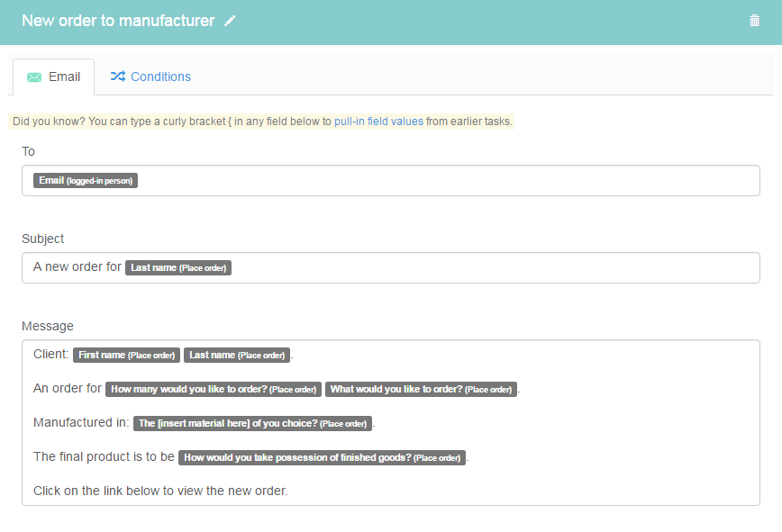This screenshot has height=532, width=782.
Task: Select the Email (logged-in person) tag
Action: click(x=86, y=180)
